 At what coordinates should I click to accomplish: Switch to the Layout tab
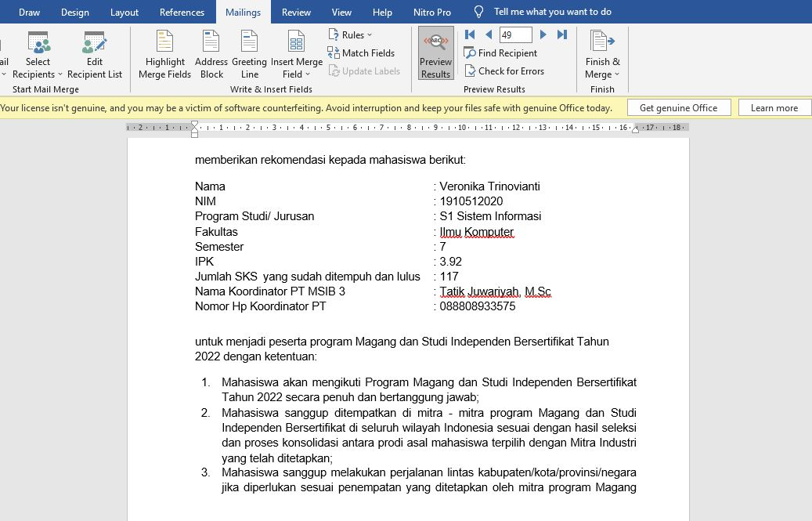pos(125,12)
